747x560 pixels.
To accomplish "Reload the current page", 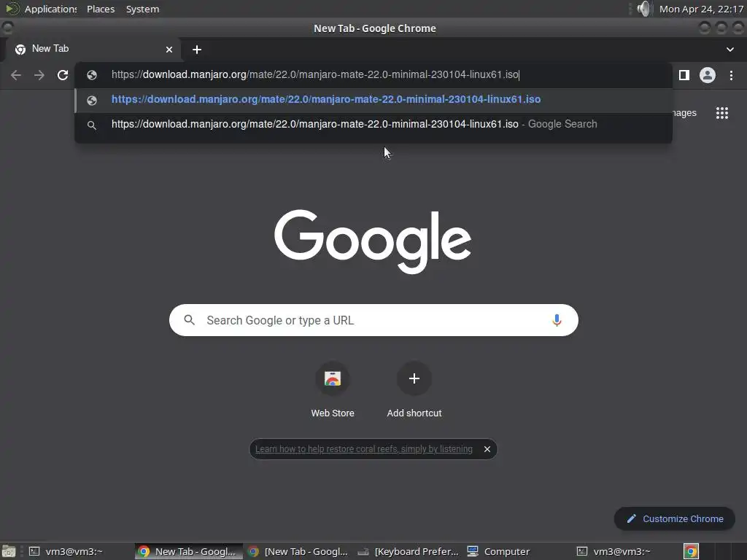I will point(63,75).
